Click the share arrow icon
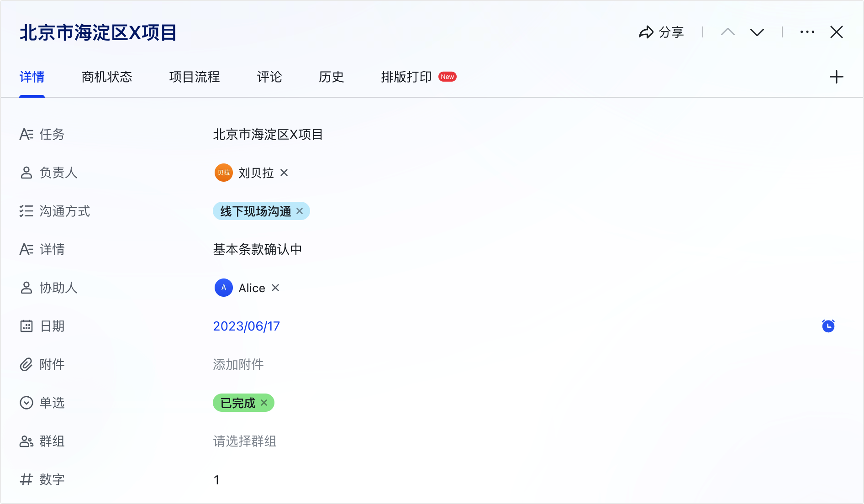This screenshot has width=864, height=504. [x=646, y=32]
